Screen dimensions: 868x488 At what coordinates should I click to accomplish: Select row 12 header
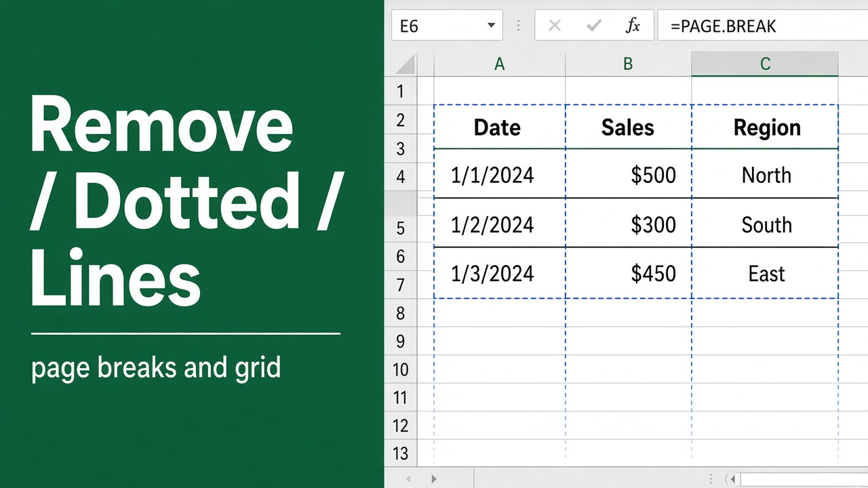[x=401, y=426]
